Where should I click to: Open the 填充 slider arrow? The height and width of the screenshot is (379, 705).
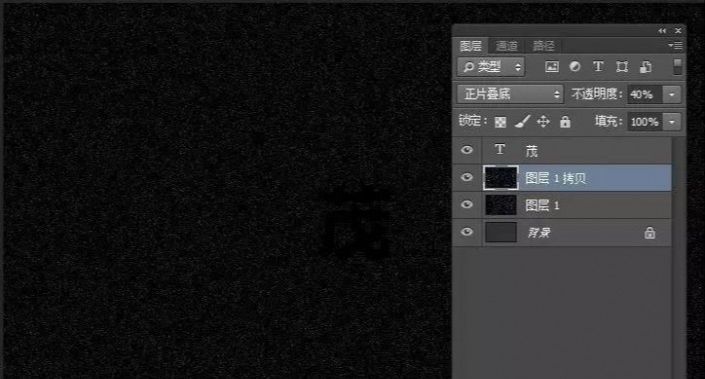pos(672,122)
